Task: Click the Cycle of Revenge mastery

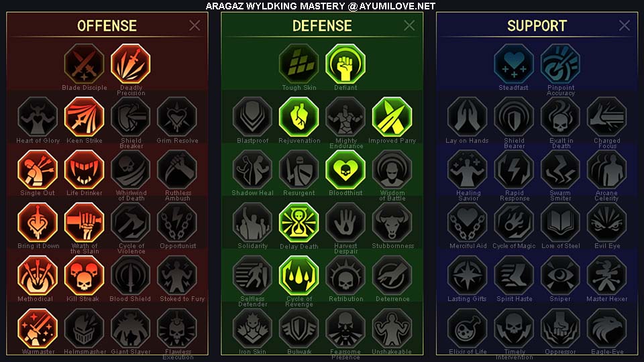Action: click(299, 276)
